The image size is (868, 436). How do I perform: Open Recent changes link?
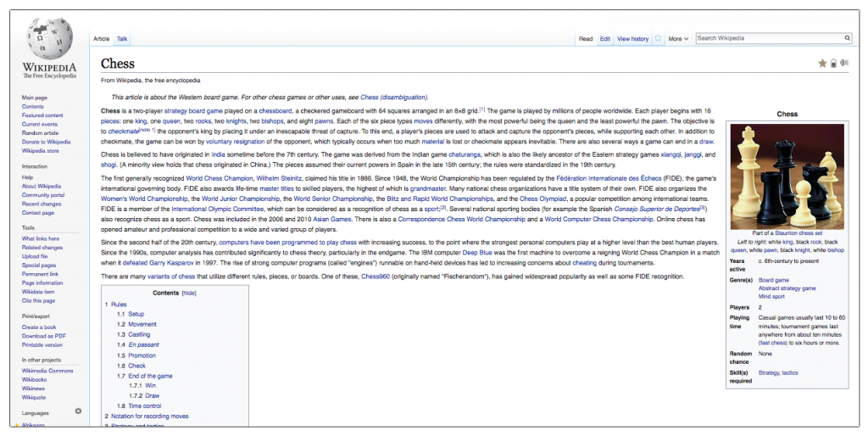pos(42,204)
